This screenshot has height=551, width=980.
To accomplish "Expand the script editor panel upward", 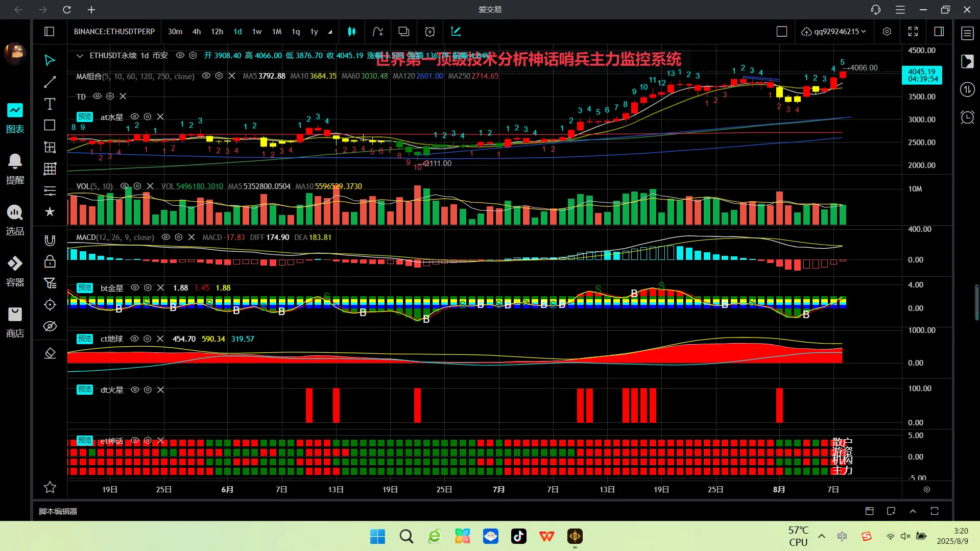I will pos(913,511).
